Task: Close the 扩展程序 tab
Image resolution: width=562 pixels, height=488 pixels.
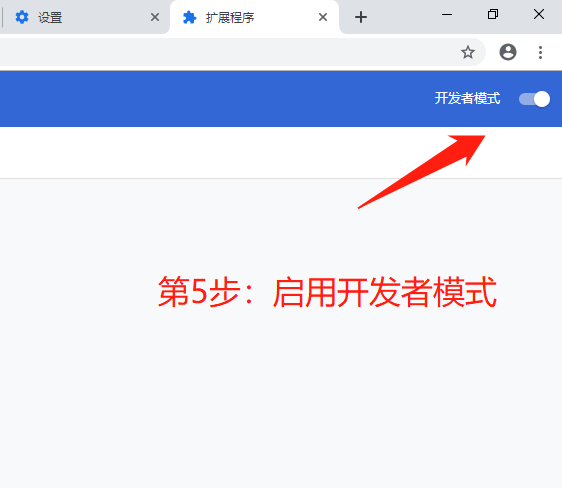Action: [323, 17]
